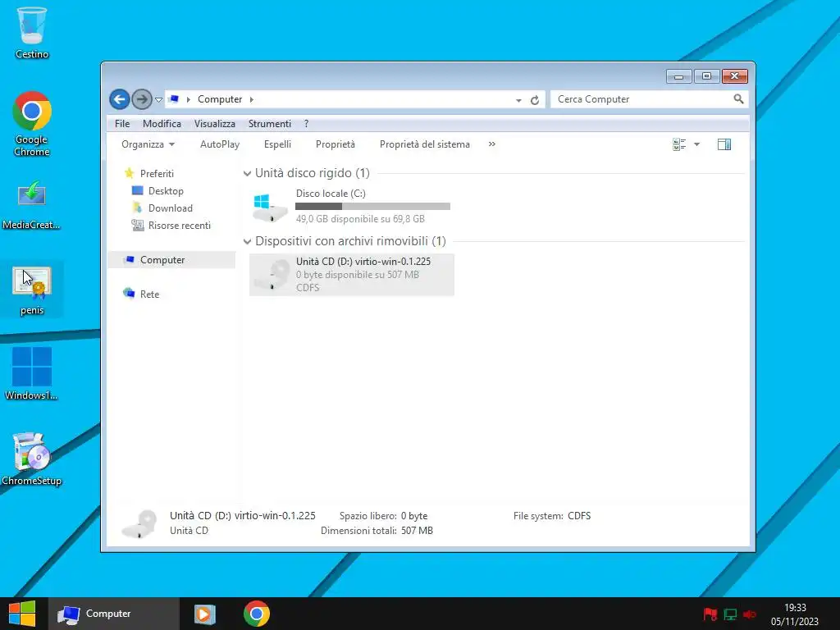This screenshot has width=840, height=630.
Task: Refresh the Computer view
Action: (535, 100)
